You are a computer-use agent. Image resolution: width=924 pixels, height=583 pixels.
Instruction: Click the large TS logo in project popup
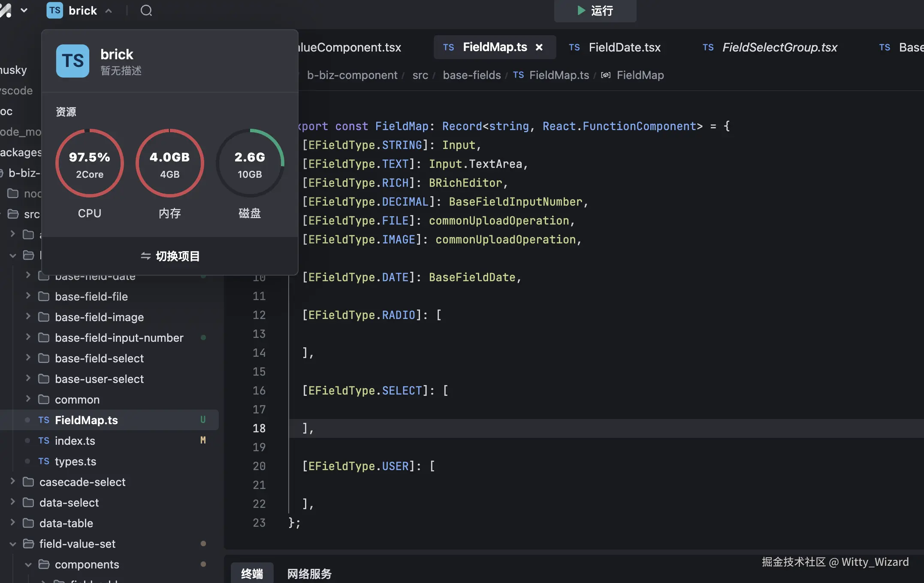coord(72,61)
